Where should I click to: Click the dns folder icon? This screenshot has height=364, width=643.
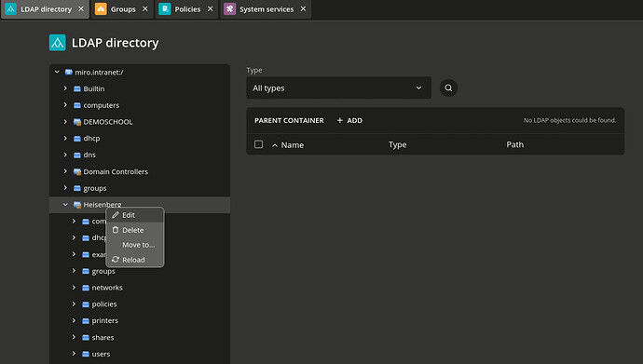pyautogui.click(x=77, y=155)
